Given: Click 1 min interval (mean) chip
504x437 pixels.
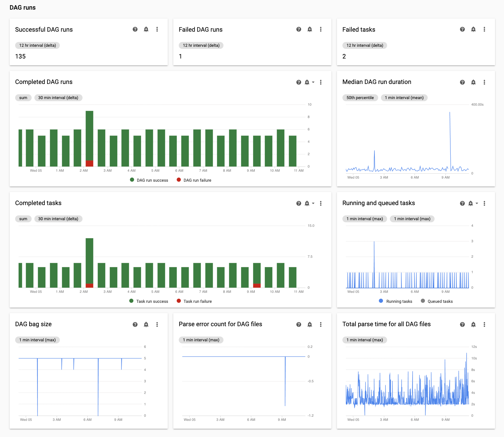Looking at the screenshot, I should coord(404,98).
